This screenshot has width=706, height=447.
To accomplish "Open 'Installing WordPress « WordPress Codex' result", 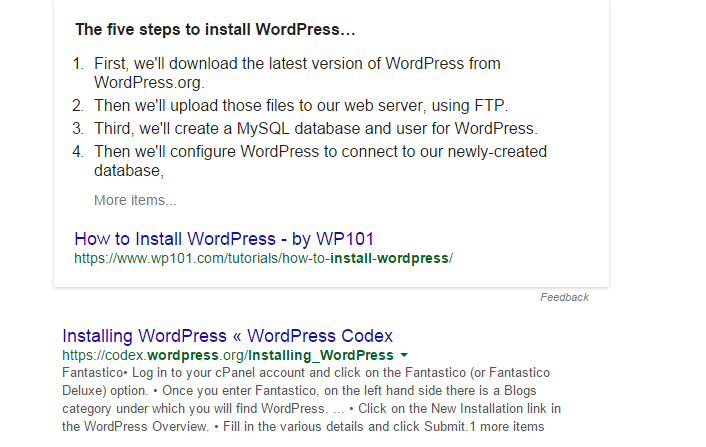I will pyautogui.click(x=227, y=336).
